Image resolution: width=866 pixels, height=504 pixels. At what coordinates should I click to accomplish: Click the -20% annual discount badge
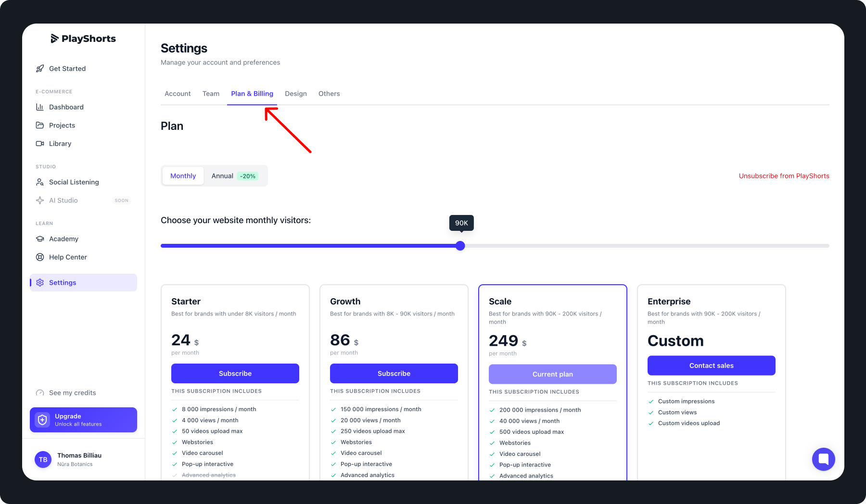pos(248,176)
